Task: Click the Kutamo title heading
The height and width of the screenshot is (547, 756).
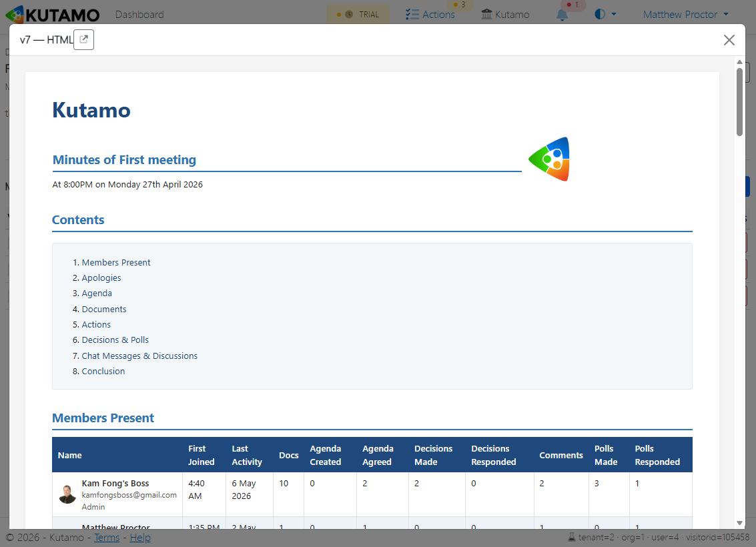Action: [91, 110]
